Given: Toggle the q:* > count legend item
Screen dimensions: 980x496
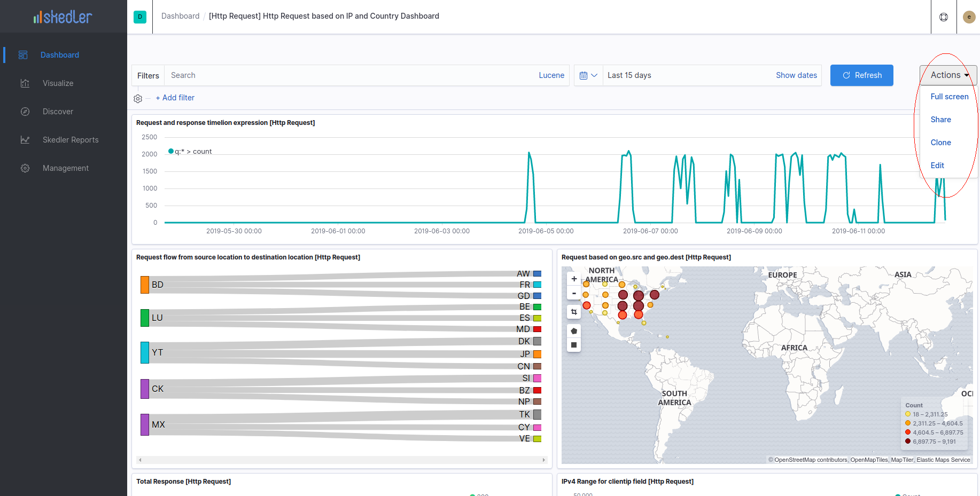Looking at the screenshot, I should tap(190, 152).
